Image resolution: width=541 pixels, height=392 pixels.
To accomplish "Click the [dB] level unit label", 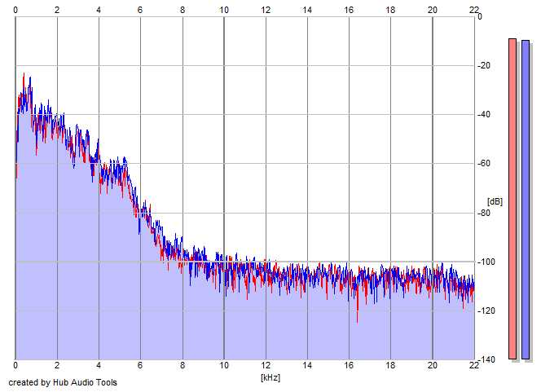I will (495, 201).
